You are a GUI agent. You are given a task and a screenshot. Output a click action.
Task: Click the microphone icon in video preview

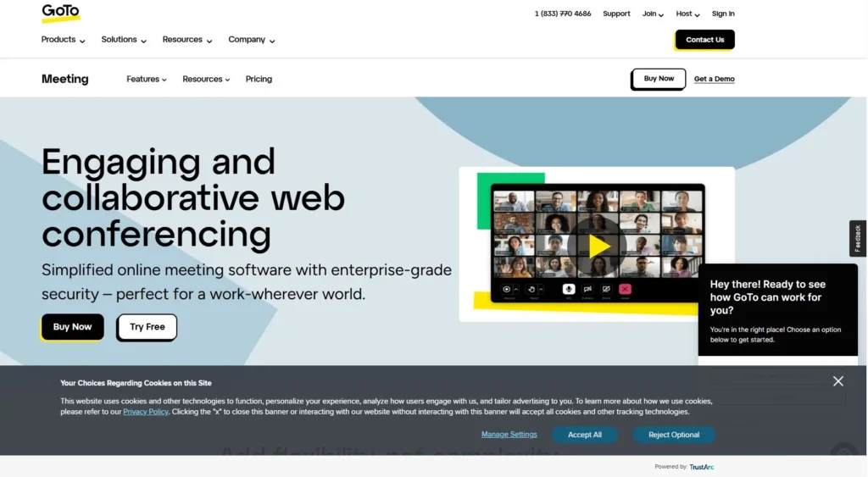pyautogui.click(x=569, y=290)
